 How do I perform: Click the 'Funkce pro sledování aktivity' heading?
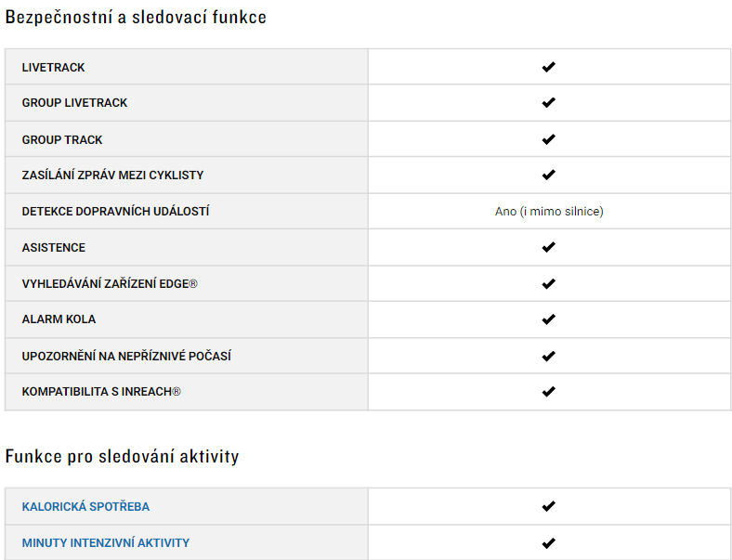[x=122, y=456]
